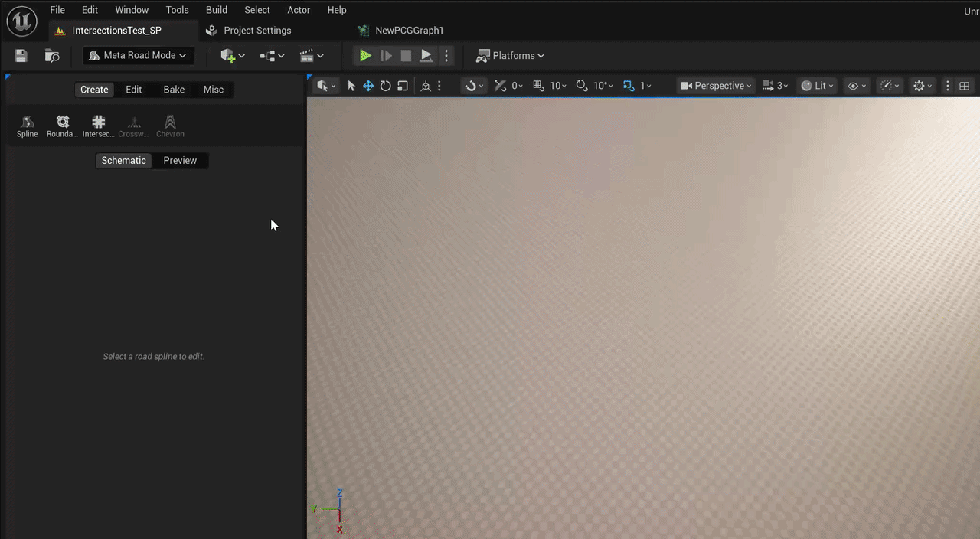Toggle scale snapping in viewport
Screen dimensions: 980x539
coord(629,86)
